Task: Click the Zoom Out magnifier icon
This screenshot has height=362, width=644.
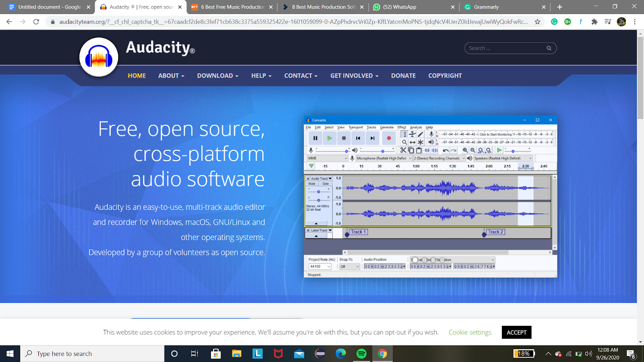Action: [x=473, y=150]
